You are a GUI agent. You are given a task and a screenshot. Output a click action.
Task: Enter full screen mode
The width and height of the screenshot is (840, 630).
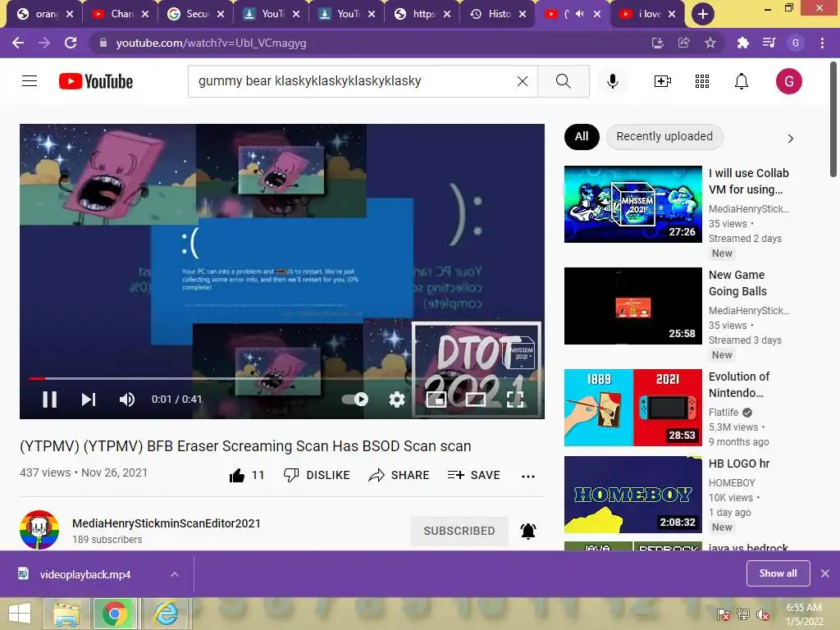tap(515, 399)
